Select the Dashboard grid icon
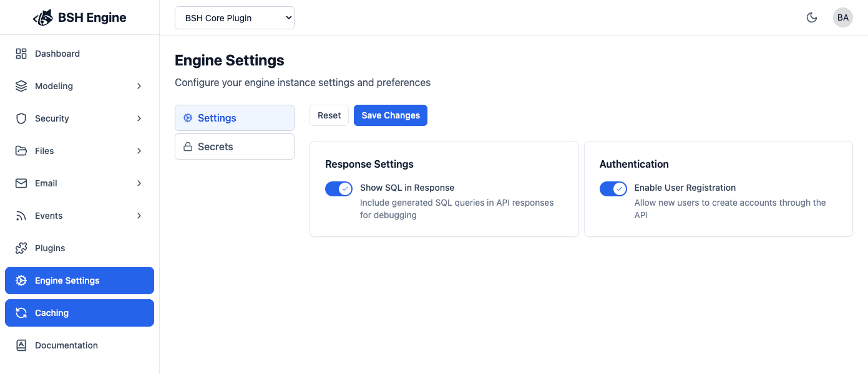 pyautogui.click(x=21, y=54)
